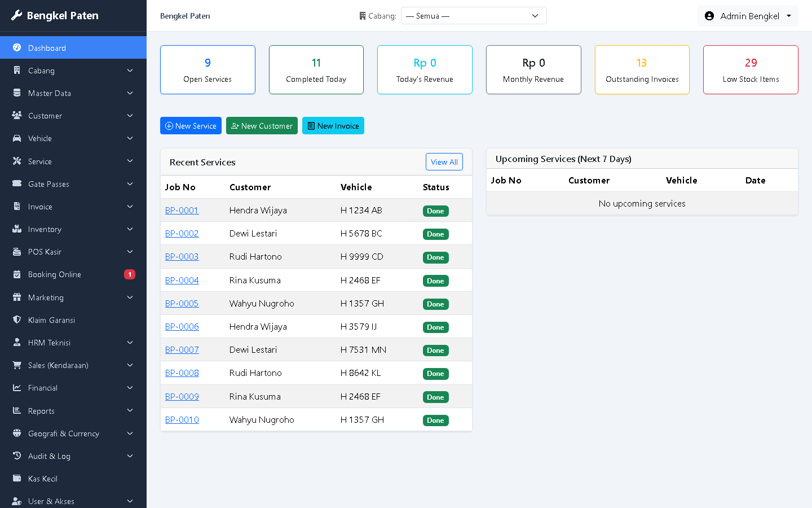Expand the Marketing sidebar chevron
The image size is (812, 508).
click(x=130, y=297)
